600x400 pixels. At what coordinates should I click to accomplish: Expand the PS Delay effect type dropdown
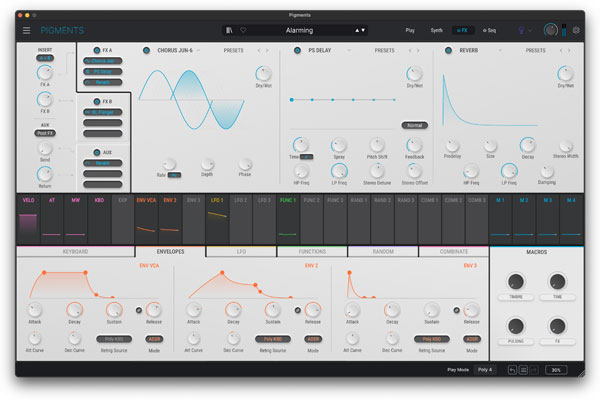tap(349, 50)
